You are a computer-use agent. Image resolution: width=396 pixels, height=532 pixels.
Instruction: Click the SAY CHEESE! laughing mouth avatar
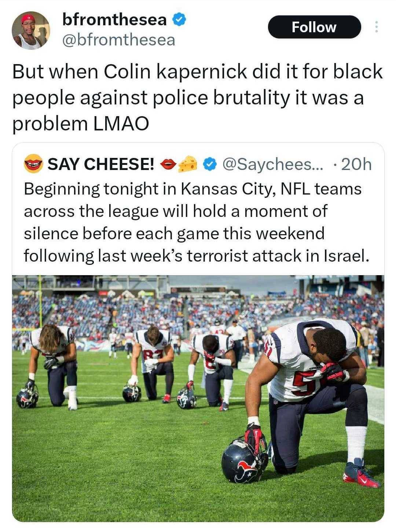pos(34,164)
